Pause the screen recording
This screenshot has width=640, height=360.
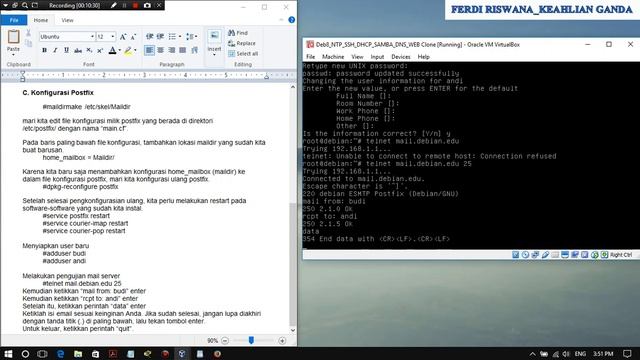124,5
